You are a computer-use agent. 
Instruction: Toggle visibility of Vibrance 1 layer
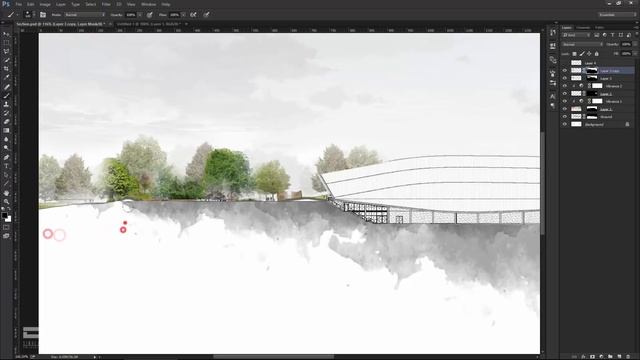564,101
